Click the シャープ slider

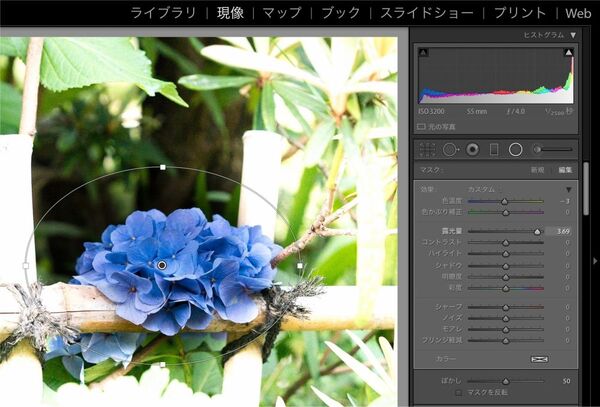505,307
